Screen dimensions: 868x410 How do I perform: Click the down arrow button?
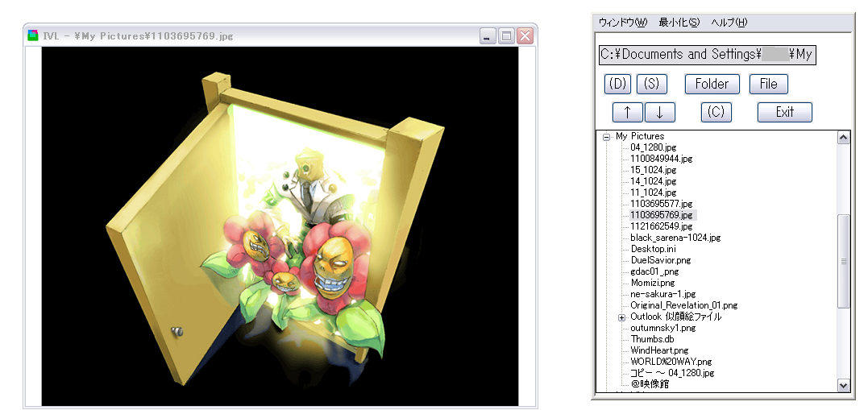[660, 112]
